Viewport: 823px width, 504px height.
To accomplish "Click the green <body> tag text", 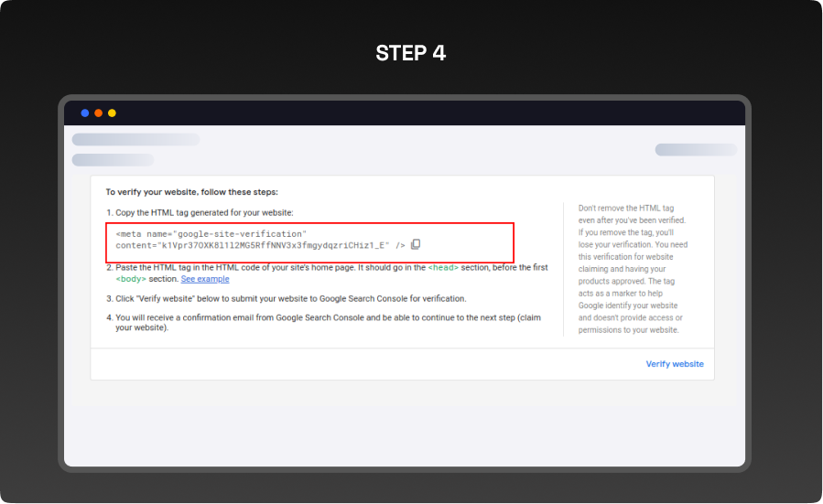I will click(x=133, y=279).
